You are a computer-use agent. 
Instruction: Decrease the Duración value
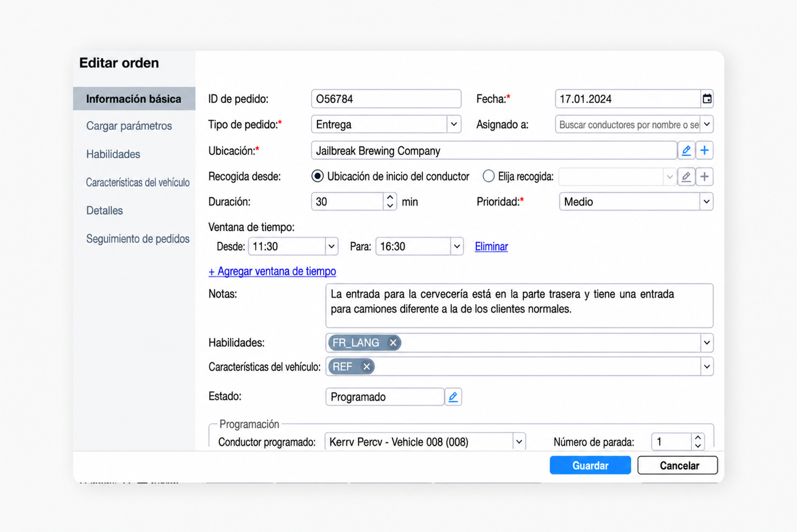click(390, 206)
